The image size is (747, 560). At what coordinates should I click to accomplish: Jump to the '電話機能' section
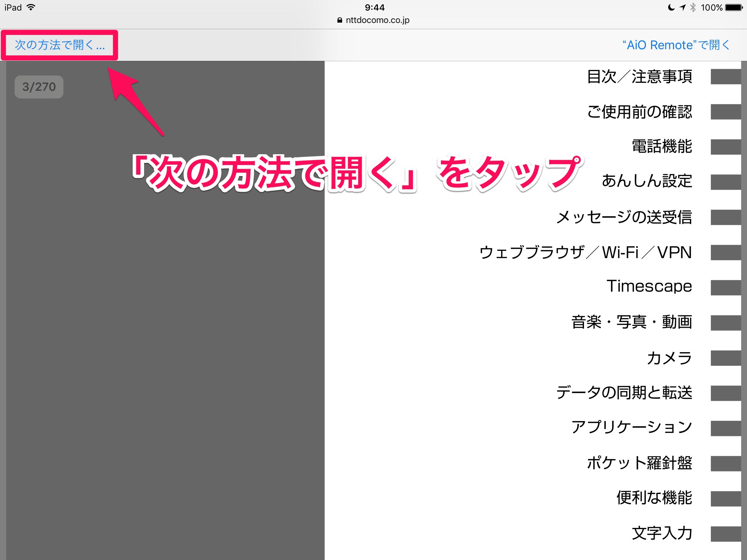click(x=662, y=147)
